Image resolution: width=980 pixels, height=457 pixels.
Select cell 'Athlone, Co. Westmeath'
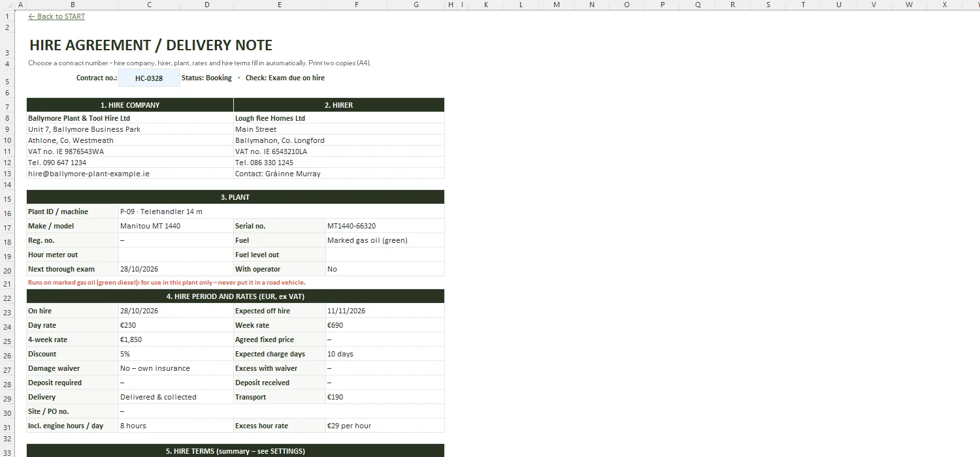coord(130,140)
